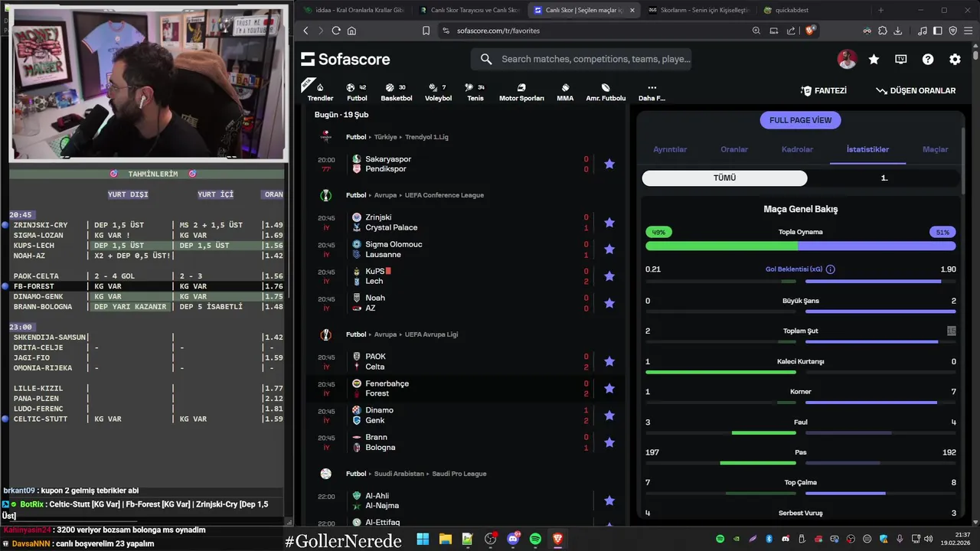Open the Basketbol sport category
Viewport: 980px width, 551px height.
pos(396,92)
